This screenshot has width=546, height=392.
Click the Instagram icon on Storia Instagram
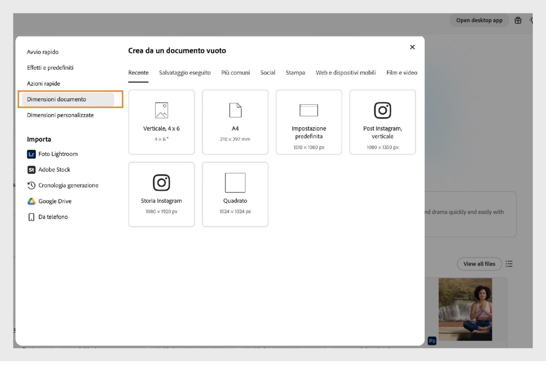[161, 182]
